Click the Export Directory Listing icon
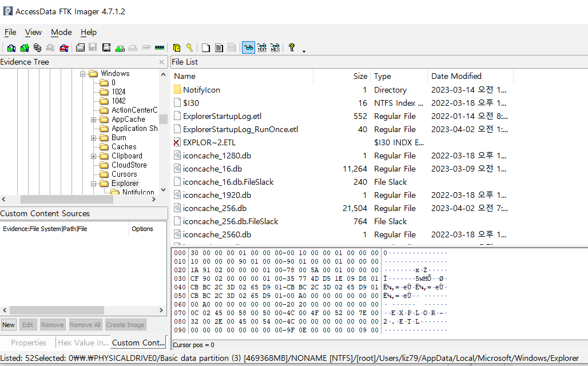Screen dimensions: 588x366 click(x=232, y=47)
